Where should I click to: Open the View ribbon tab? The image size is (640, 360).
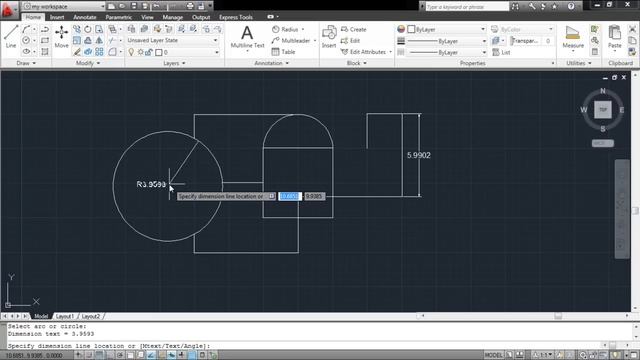click(147, 17)
